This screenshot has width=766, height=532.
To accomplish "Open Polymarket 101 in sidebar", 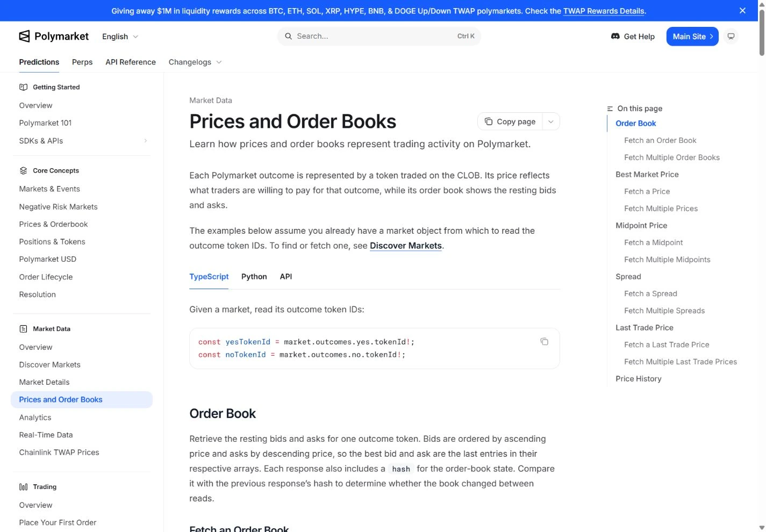I will [45, 123].
